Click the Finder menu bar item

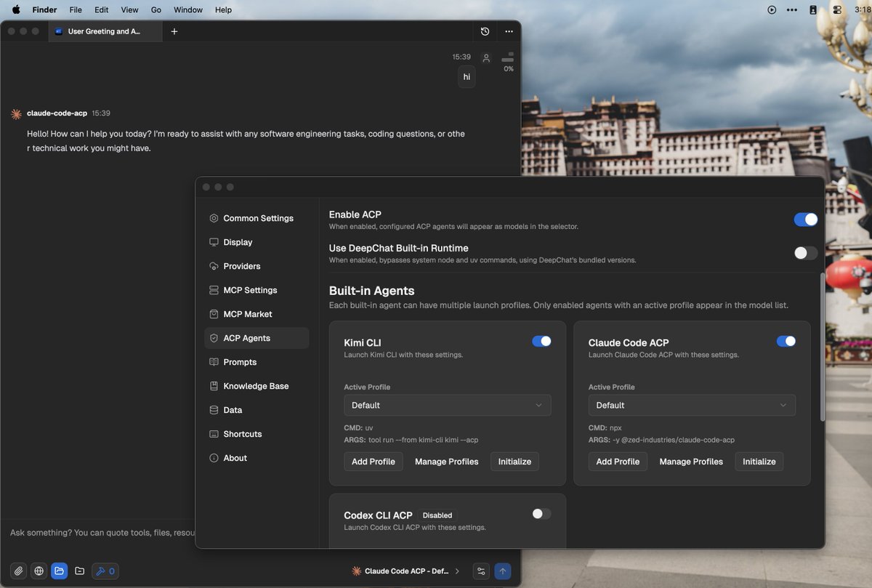click(44, 9)
